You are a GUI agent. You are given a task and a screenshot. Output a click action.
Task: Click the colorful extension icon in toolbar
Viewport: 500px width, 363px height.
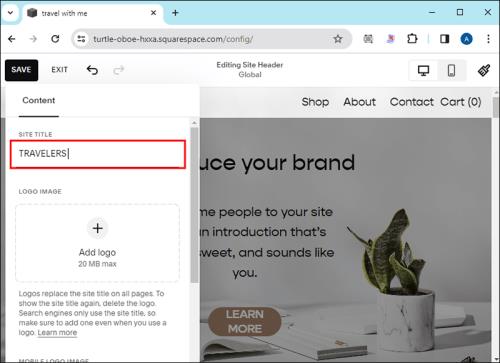(x=390, y=39)
